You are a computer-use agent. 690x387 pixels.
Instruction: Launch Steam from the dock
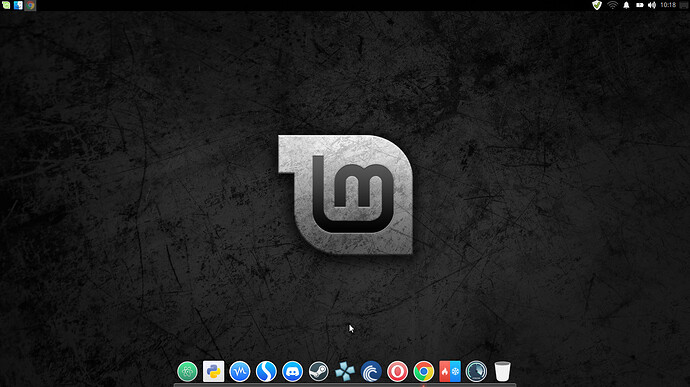point(319,372)
